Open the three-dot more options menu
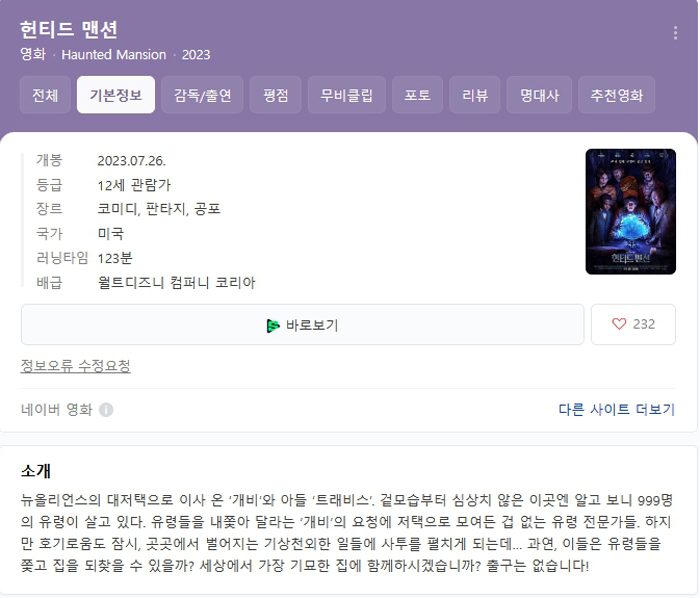 (x=675, y=33)
